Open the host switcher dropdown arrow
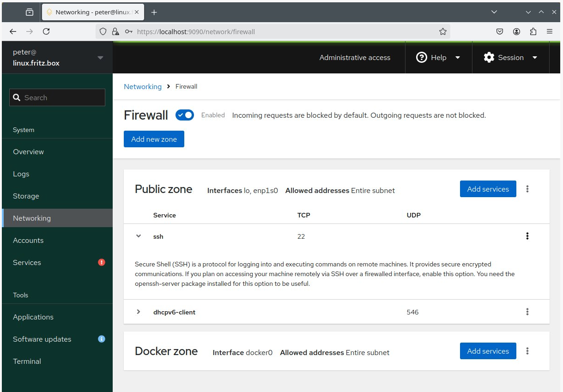This screenshot has width=563, height=392. click(100, 58)
